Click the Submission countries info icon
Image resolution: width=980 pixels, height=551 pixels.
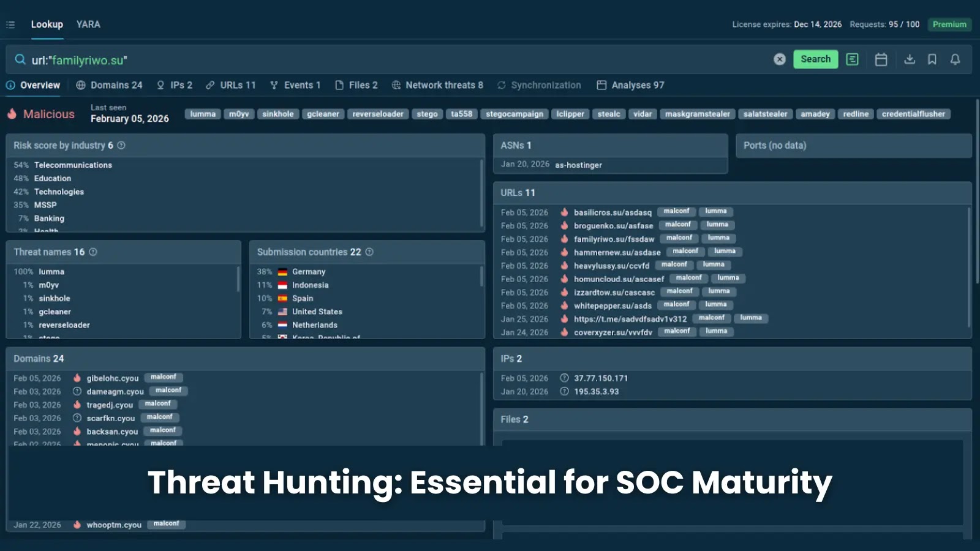[x=369, y=252]
